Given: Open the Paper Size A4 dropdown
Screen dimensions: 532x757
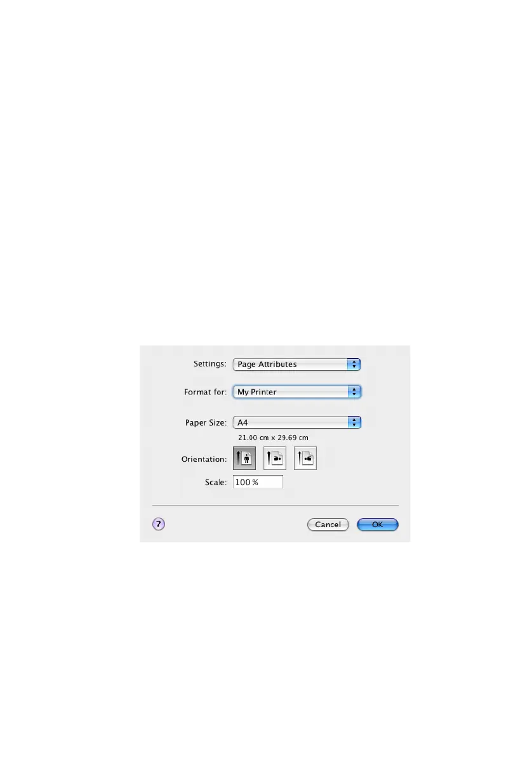Looking at the screenshot, I should pos(296,422).
